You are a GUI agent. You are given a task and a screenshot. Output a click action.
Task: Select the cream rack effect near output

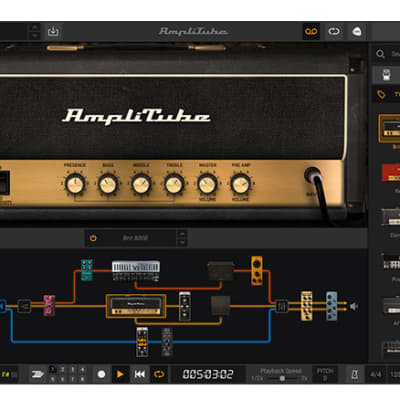tap(307, 306)
